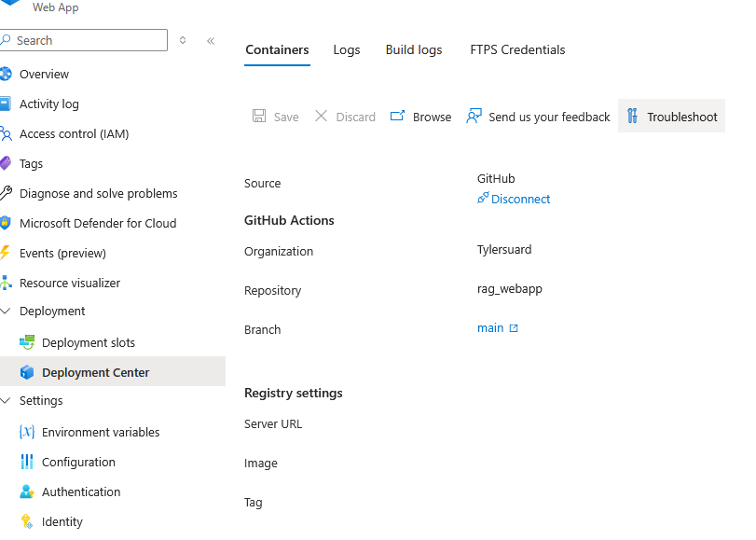Focus the sidebar Search field
Viewport: 756px width, 540px height.
[84, 40]
